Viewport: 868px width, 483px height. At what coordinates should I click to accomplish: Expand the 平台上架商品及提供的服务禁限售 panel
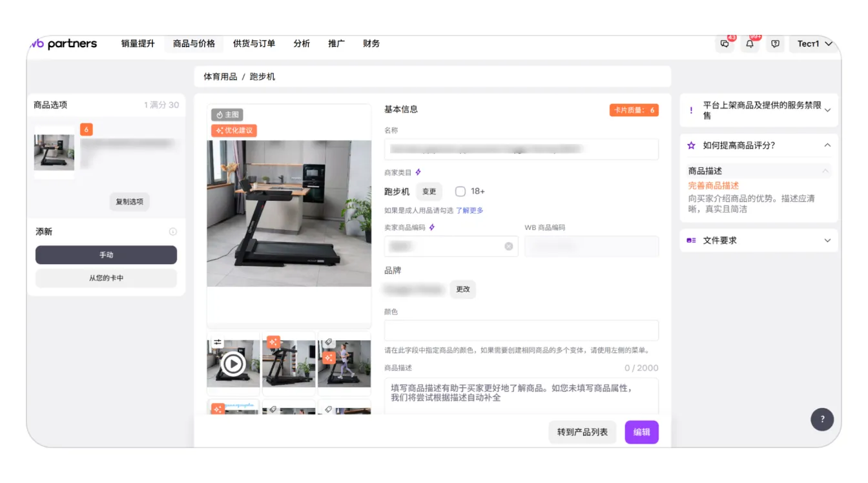827,110
